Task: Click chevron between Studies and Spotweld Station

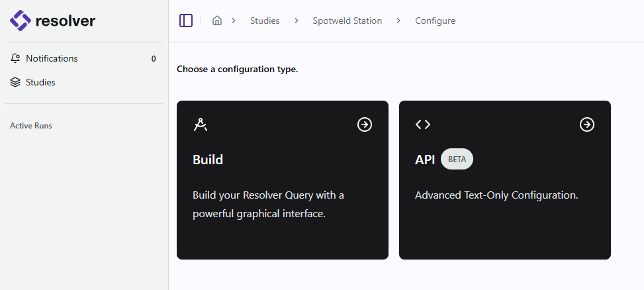Action: tap(296, 21)
